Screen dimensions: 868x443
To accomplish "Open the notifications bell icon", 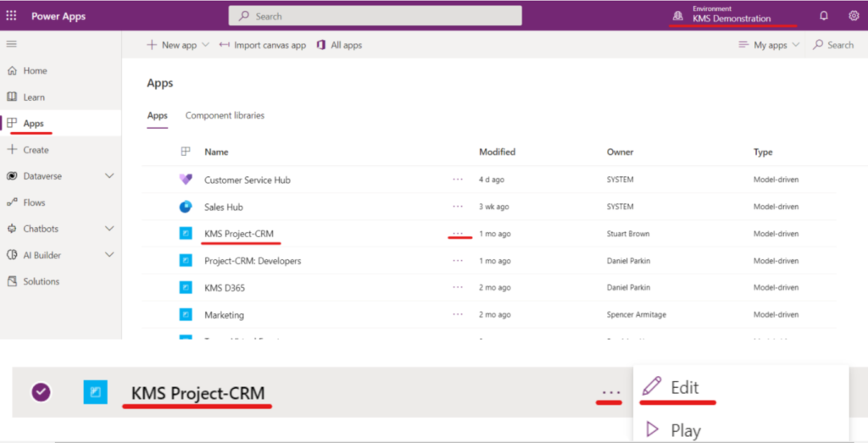I will coord(824,16).
